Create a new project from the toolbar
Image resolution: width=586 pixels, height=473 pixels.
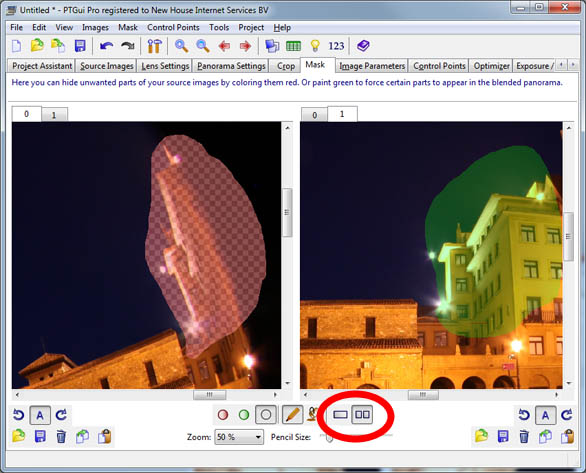(16, 46)
